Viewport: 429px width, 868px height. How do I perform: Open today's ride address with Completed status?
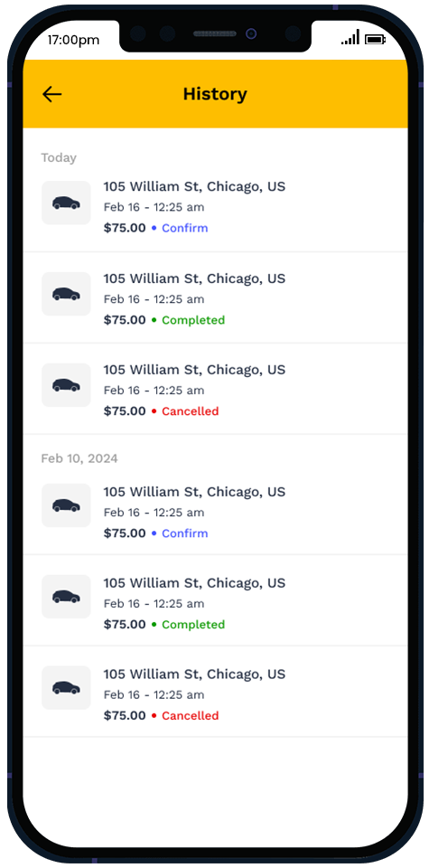point(194,278)
